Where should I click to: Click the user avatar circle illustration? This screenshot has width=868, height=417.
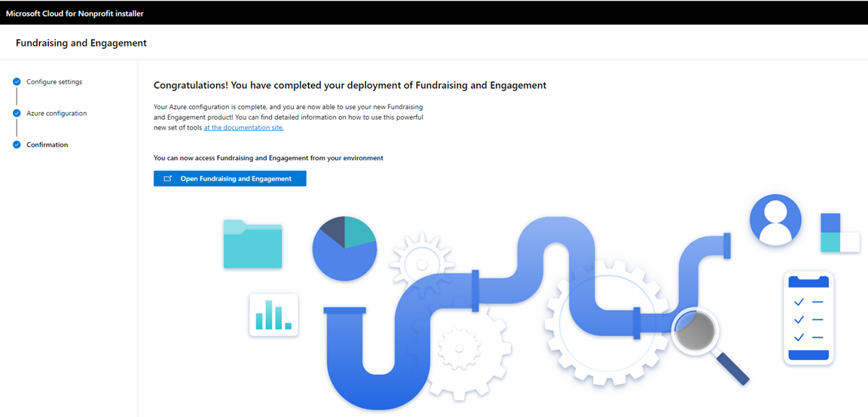775,220
